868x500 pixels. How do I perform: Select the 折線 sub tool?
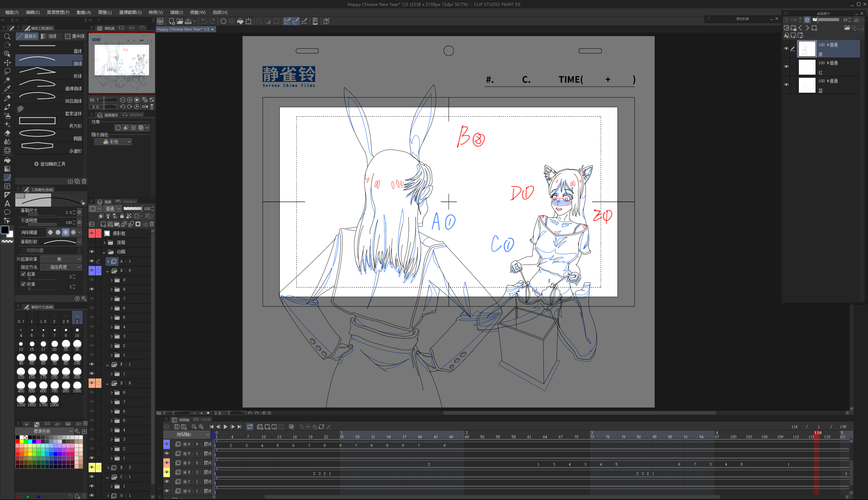(49, 73)
